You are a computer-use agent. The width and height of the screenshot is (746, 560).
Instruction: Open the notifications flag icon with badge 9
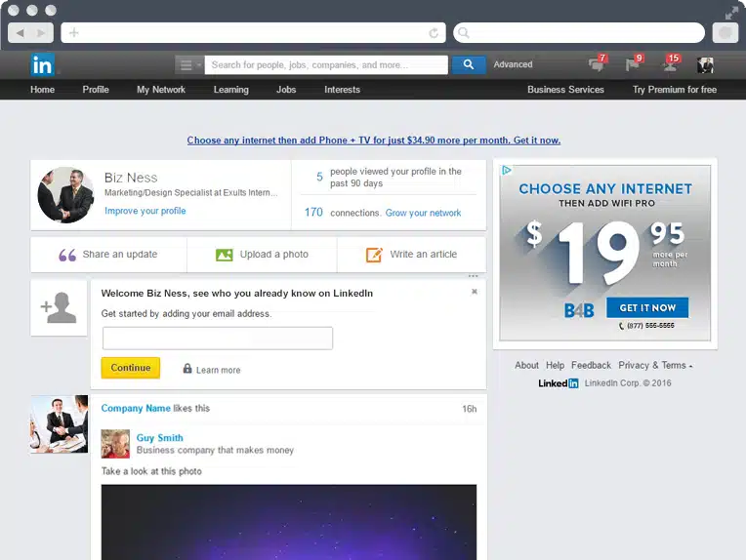click(x=634, y=63)
